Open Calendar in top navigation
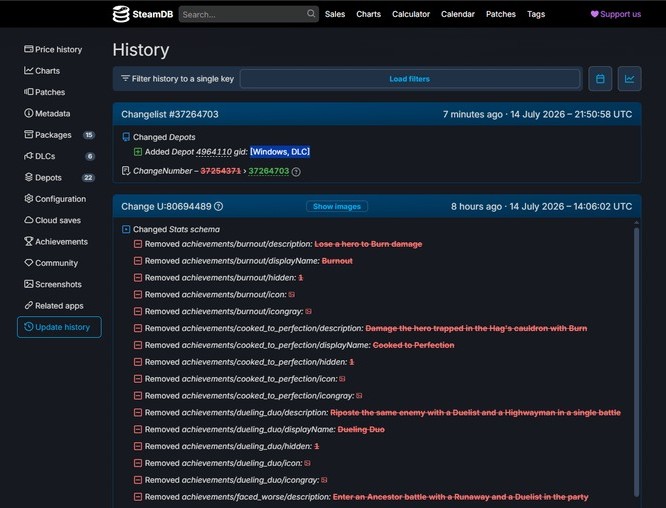 point(457,14)
